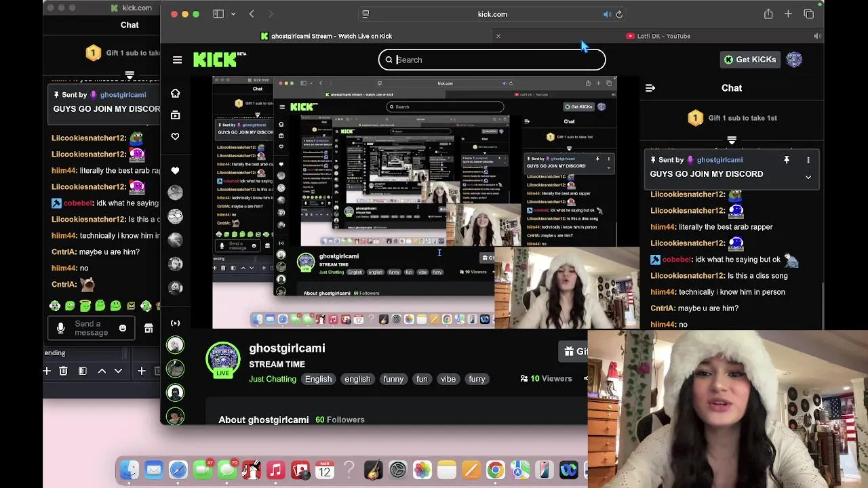Click down chevron in the background window toolbar
The image size is (868, 488).
(118, 371)
